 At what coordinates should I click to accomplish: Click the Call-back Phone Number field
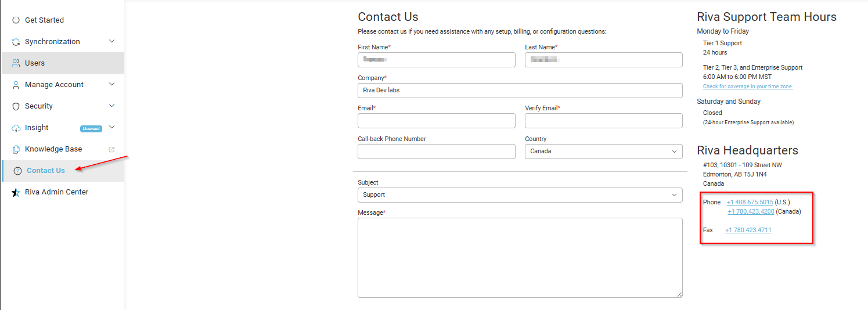[437, 152]
